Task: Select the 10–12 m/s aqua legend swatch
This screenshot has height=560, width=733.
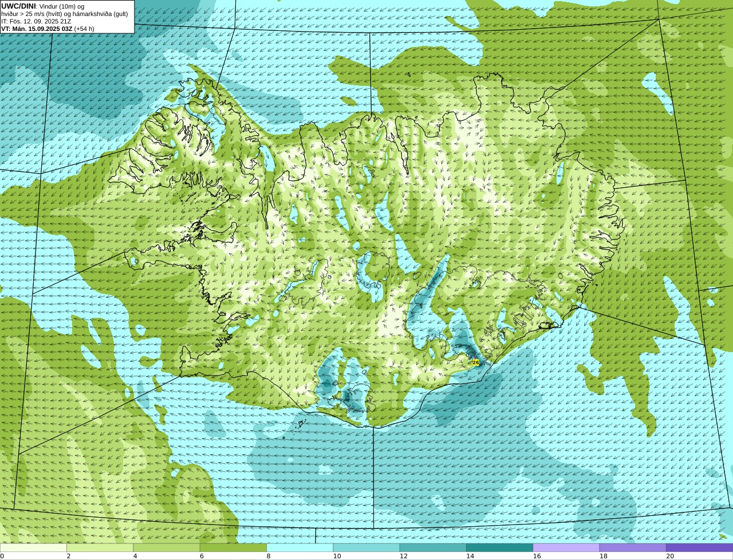Action: [366, 547]
